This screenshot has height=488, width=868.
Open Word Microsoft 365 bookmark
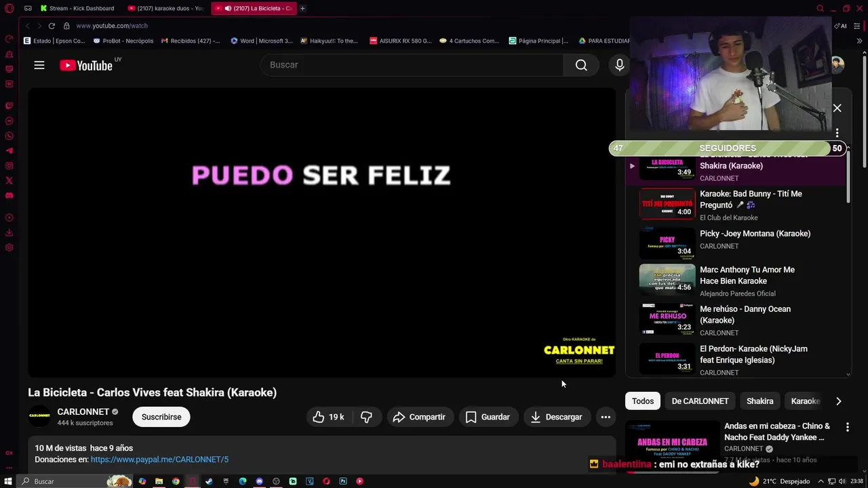pyautogui.click(x=262, y=41)
